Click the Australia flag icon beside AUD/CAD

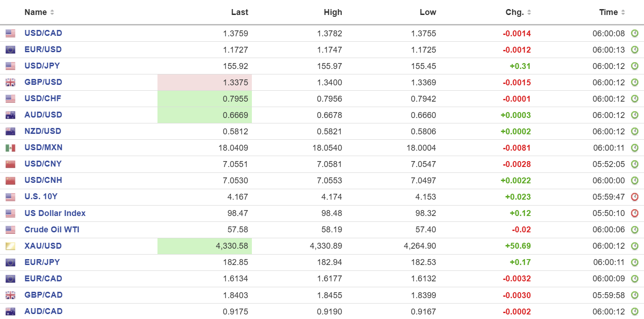click(10, 312)
